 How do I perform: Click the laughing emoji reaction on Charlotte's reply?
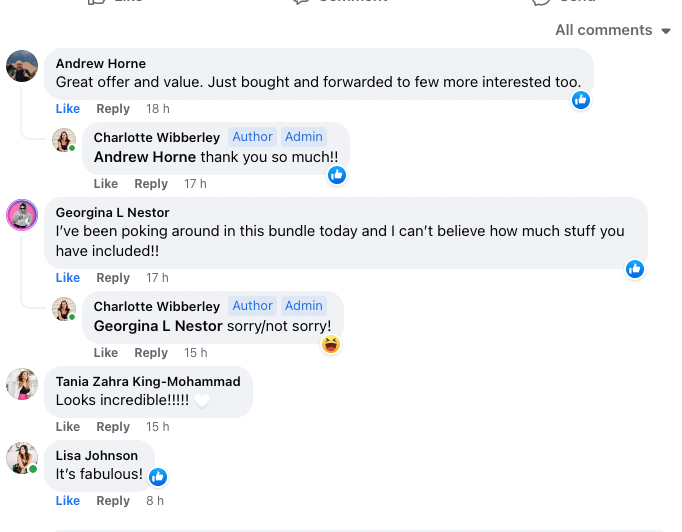[331, 344]
